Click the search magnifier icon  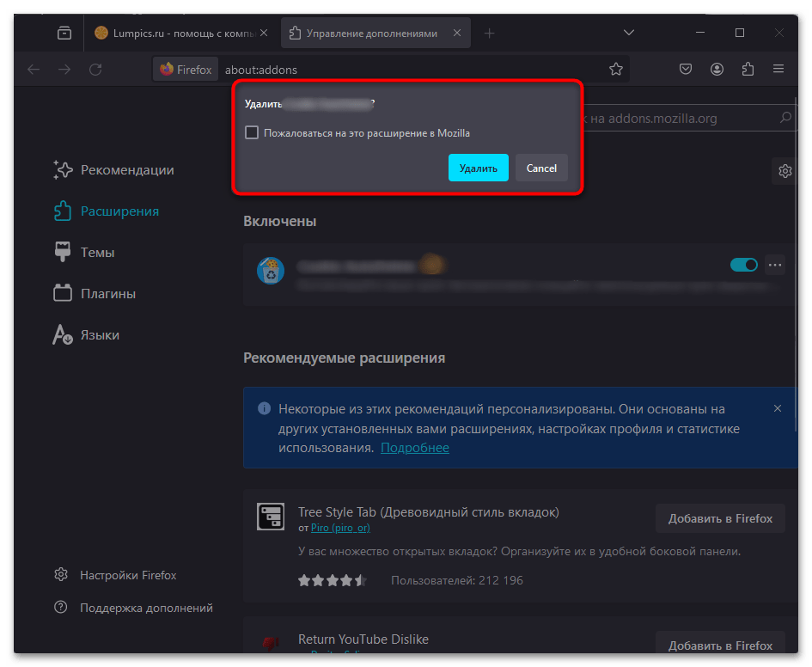[x=785, y=118]
